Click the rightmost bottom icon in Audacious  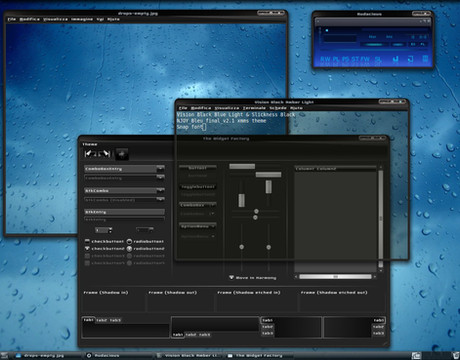pos(425,59)
